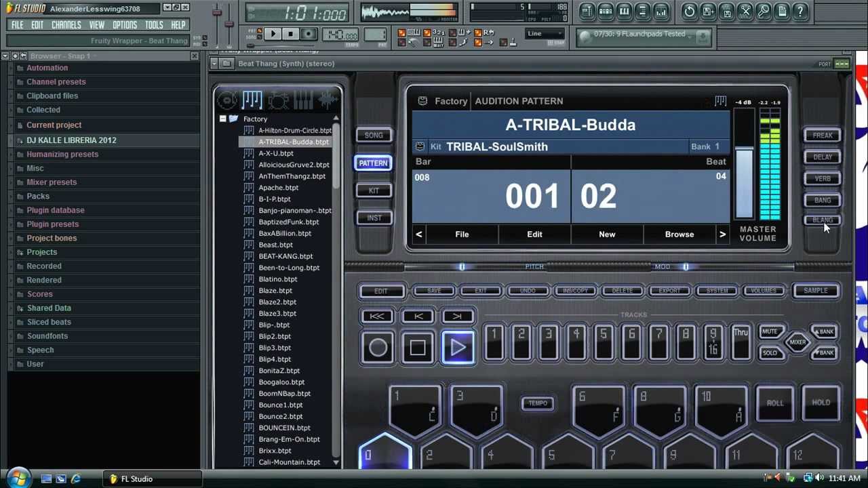The image size is (868, 488).
Task: Switch to INST mode
Action: click(374, 218)
